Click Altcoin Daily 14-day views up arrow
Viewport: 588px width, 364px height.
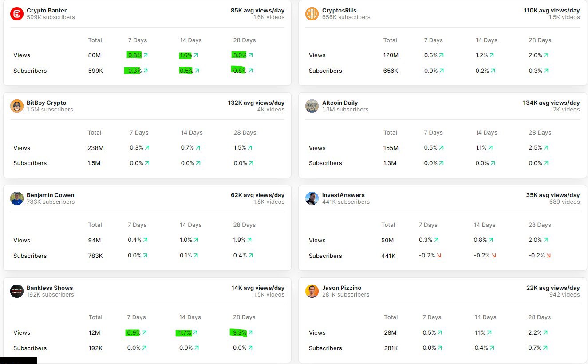coord(490,148)
